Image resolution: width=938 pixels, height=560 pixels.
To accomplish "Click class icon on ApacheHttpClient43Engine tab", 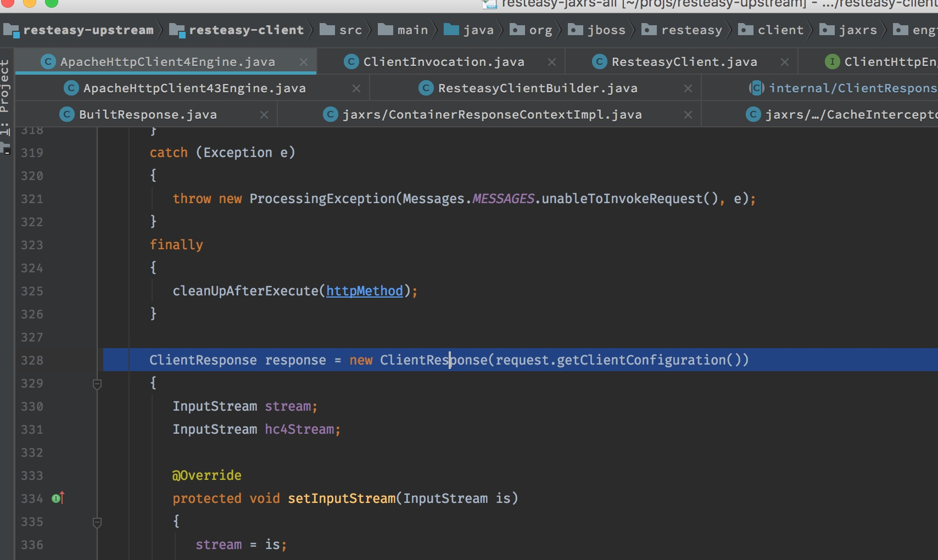I will point(71,88).
